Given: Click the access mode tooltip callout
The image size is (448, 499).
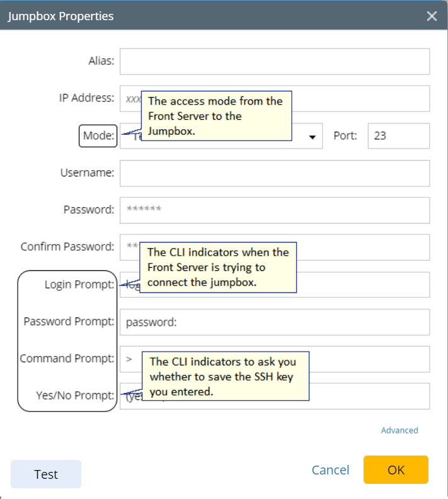Looking at the screenshot, I should click(215, 116).
